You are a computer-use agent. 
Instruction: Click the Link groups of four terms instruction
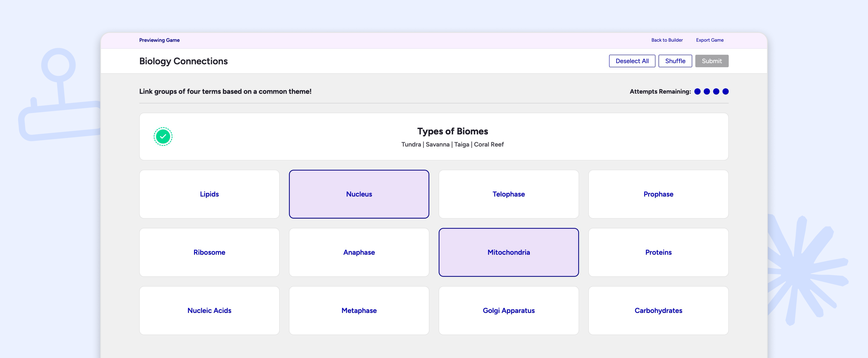coord(225,92)
